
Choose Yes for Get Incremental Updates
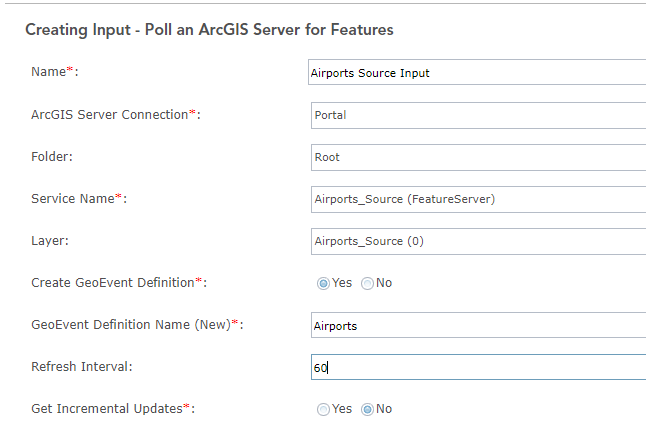tap(324, 409)
